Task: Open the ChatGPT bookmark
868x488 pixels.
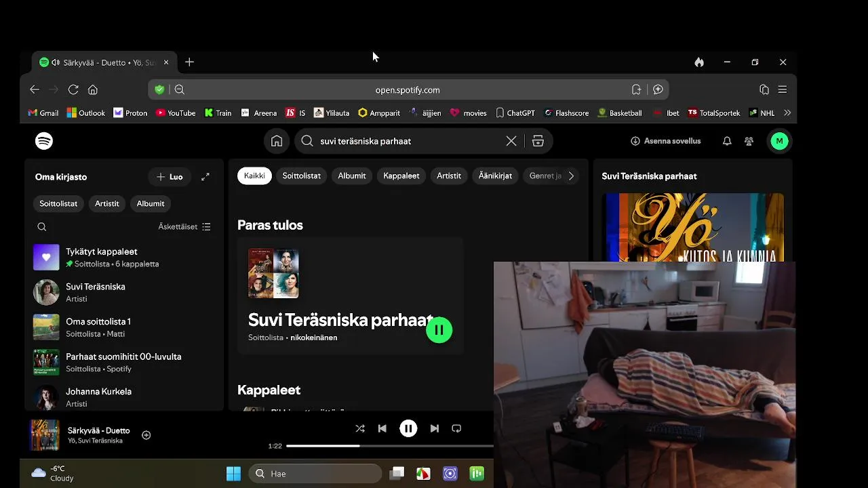Action: pos(515,113)
